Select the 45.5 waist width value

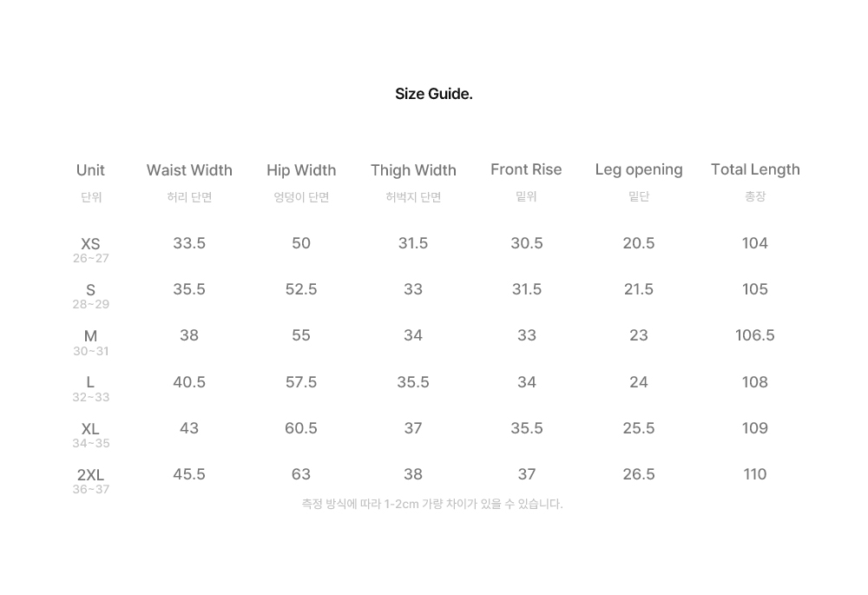click(x=189, y=474)
